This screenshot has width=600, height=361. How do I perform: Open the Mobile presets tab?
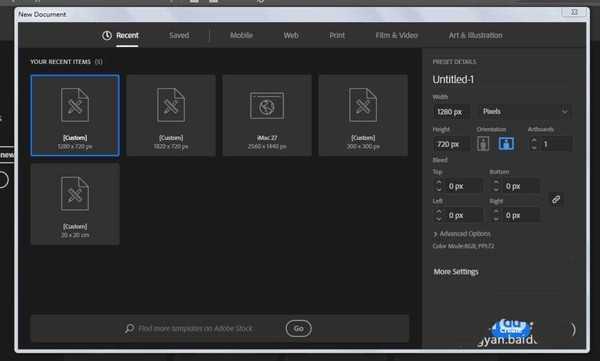click(x=241, y=35)
